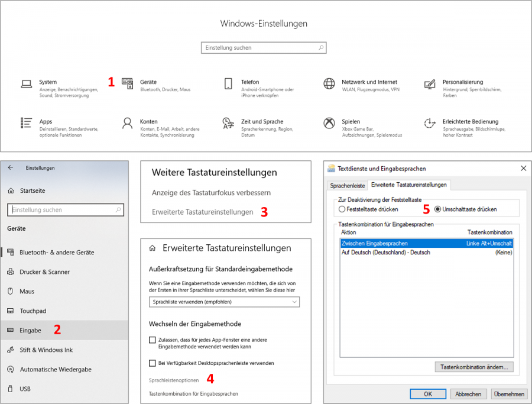Open the Erweiterte Tastatureinstellungen link
This screenshot has width=532, height=404.
(x=203, y=212)
